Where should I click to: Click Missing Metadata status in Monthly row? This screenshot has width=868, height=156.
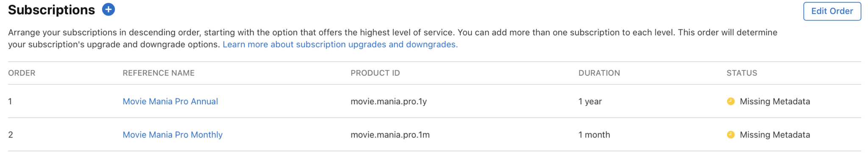tap(775, 135)
